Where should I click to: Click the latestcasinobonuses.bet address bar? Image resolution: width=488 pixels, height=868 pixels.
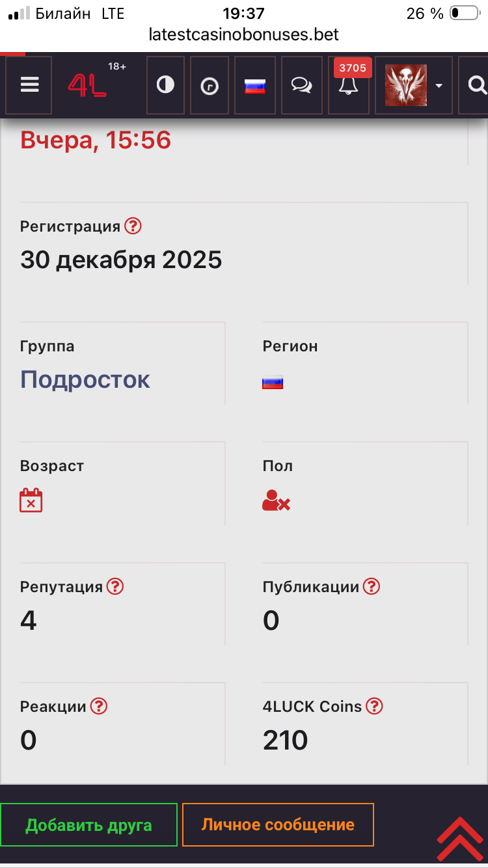point(244,34)
